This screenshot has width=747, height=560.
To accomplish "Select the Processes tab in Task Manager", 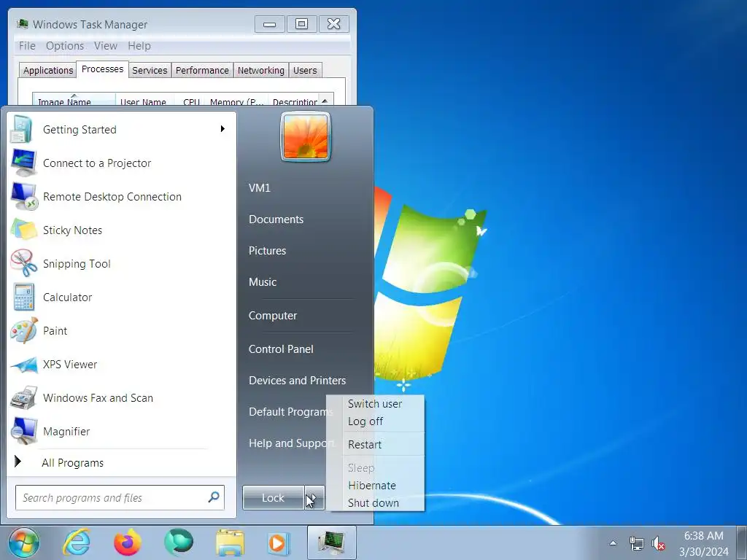I will click(102, 69).
